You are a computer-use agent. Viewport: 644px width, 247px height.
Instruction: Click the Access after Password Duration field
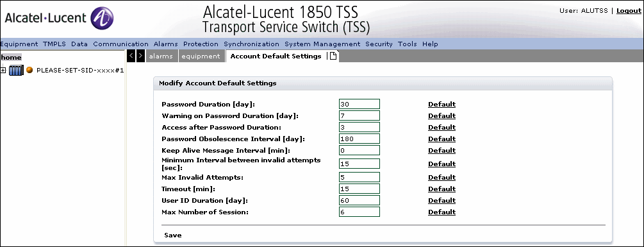[x=359, y=127]
